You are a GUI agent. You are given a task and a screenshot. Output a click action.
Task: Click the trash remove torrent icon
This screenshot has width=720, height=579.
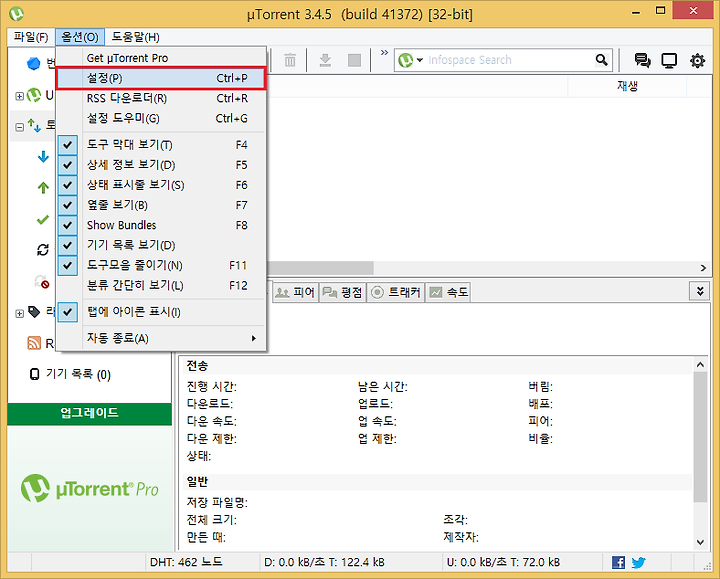(290, 60)
